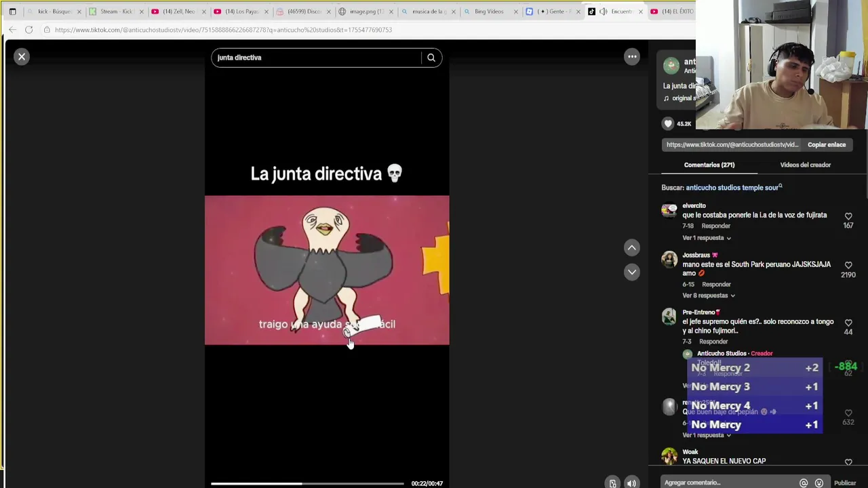Switch to the '(46599) Discord' browser tab
Screen dimensions: 868x488
[x=304, y=12]
